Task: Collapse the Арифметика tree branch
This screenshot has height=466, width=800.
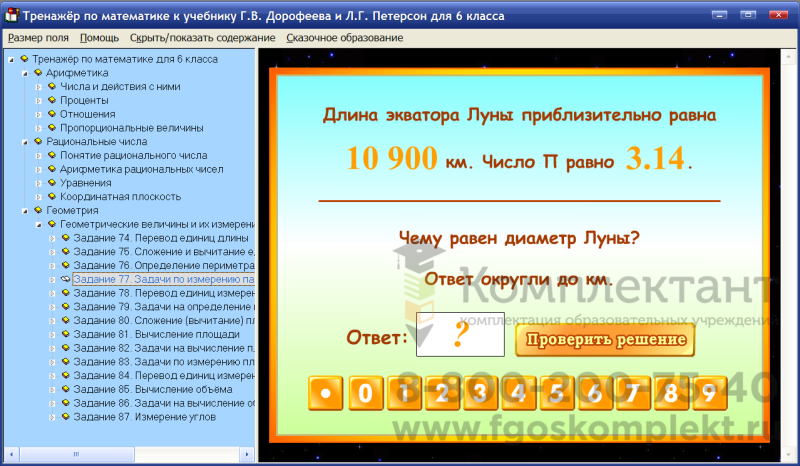Action: point(25,73)
